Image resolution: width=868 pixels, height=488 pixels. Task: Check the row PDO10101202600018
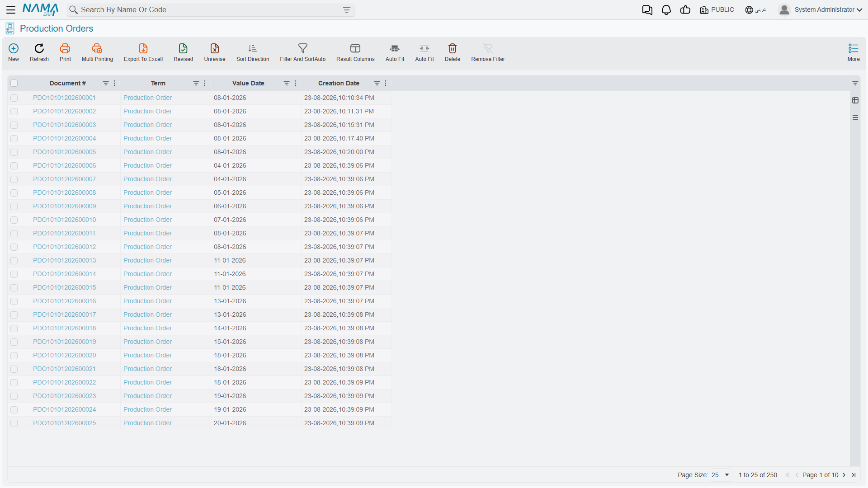(14, 328)
